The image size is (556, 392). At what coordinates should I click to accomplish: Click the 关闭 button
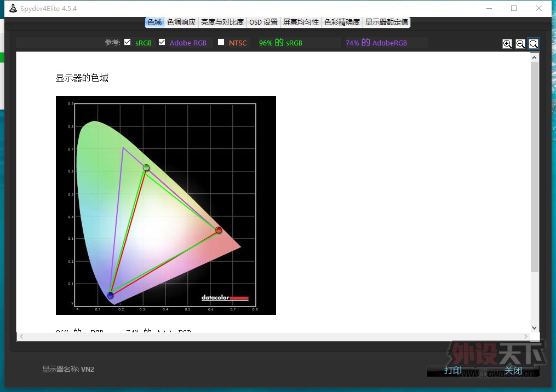click(x=513, y=371)
